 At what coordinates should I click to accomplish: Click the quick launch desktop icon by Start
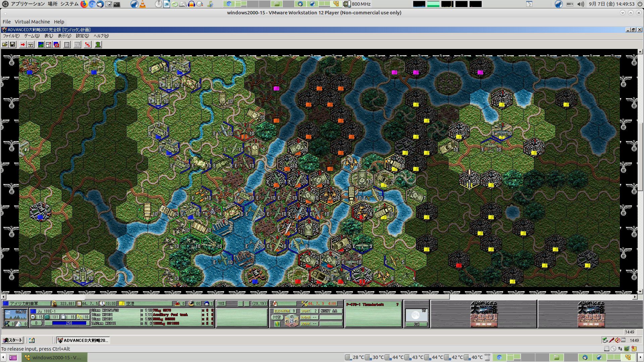[32, 340]
